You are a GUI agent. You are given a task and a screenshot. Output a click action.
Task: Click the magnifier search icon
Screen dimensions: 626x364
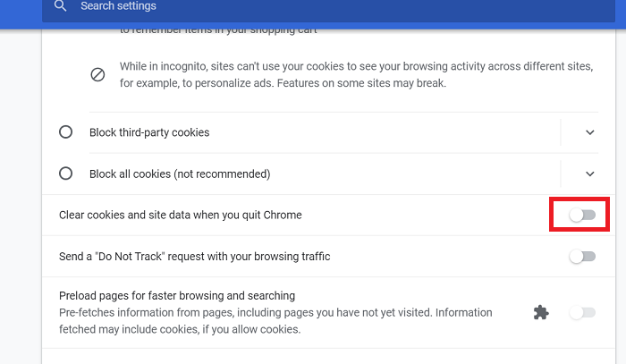pyautogui.click(x=60, y=6)
